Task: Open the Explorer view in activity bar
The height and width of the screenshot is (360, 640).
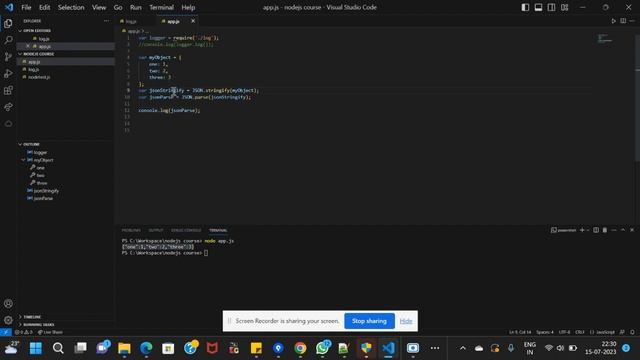Action: click(8, 24)
